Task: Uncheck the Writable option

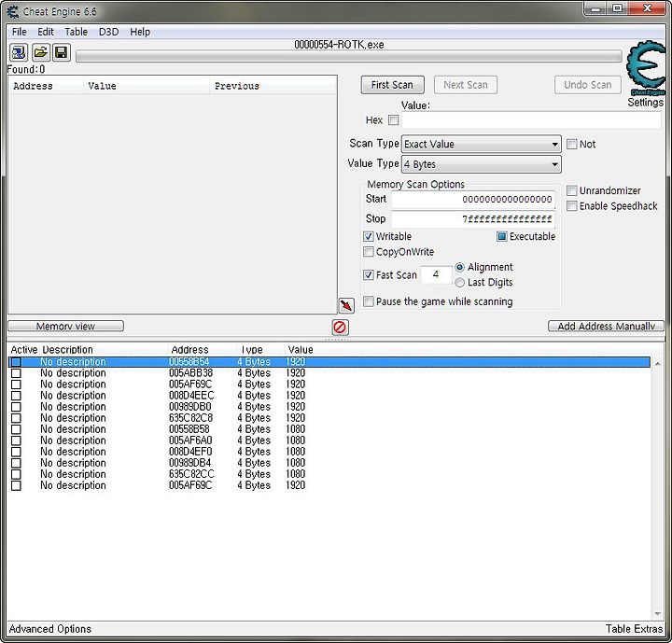Action: pyautogui.click(x=368, y=236)
